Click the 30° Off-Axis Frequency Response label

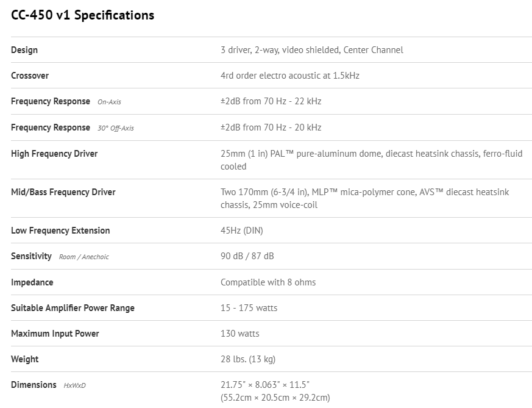tap(72, 127)
